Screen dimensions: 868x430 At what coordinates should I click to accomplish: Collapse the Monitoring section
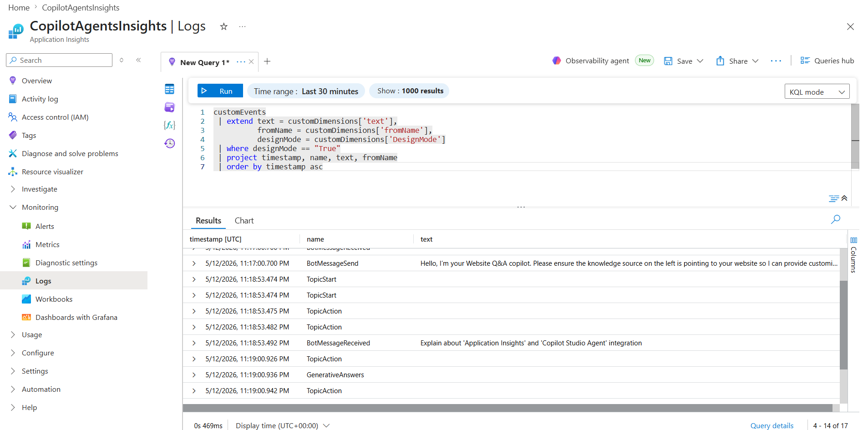click(13, 207)
